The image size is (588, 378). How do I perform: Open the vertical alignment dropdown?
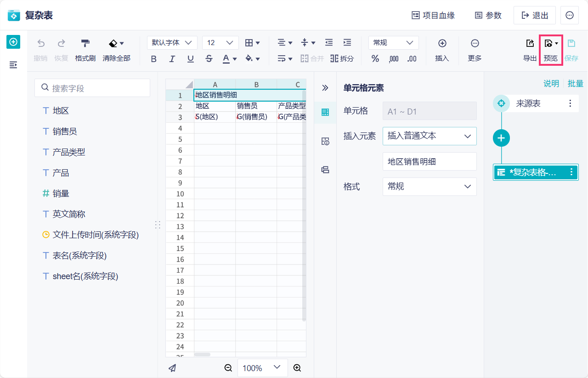coord(308,43)
